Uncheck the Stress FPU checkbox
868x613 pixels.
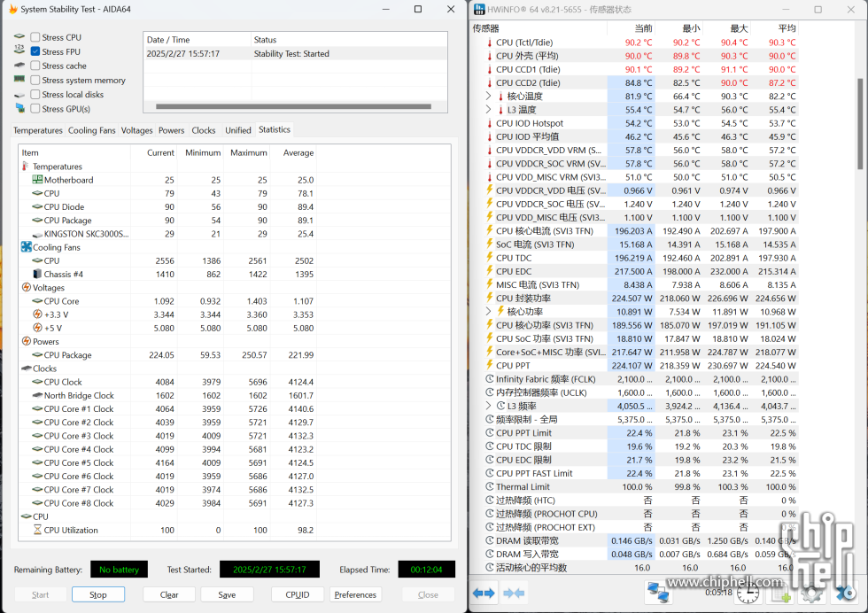35,51
